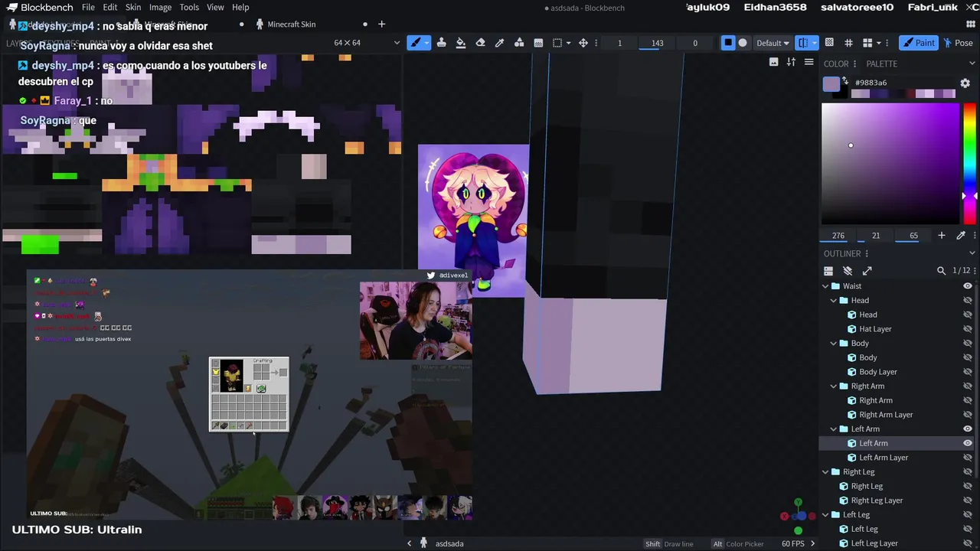Show the Hat Layer cube
Screen dimensions: 980x551
click(968, 329)
